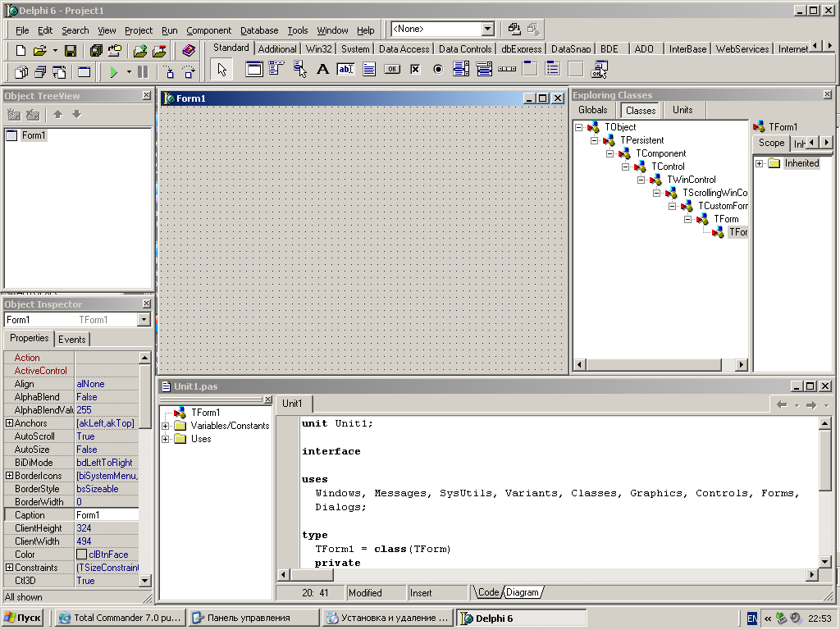Viewport: 840px width, 630px height.
Task: Click the View Form toolbar icon
Action: [x=40, y=72]
